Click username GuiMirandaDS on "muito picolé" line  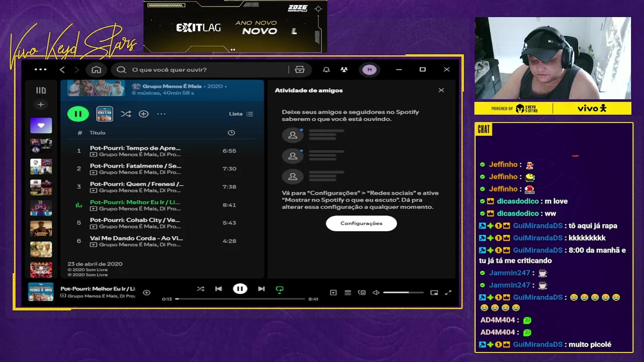click(537, 344)
